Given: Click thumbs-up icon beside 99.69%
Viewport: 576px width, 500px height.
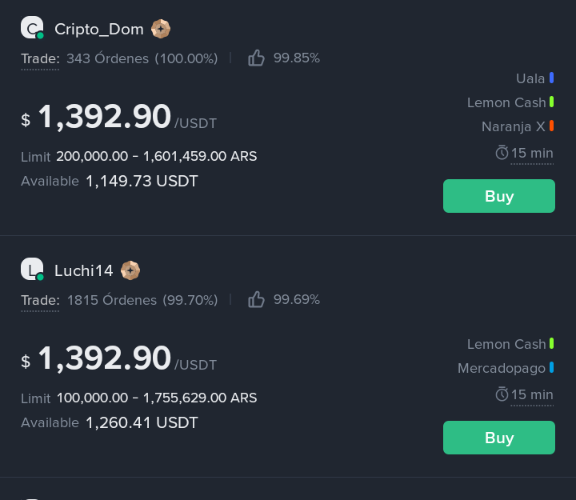Looking at the screenshot, I should pyautogui.click(x=256, y=299).
